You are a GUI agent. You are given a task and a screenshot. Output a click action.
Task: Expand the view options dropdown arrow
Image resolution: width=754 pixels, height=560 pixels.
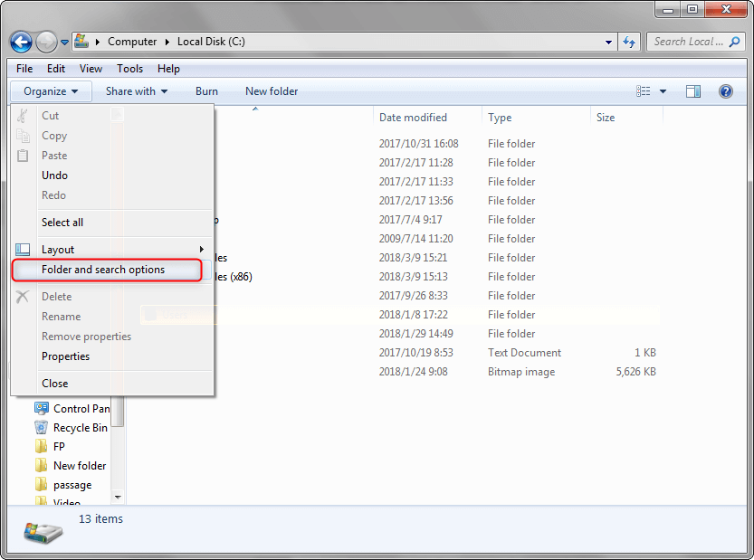[663, 91]
